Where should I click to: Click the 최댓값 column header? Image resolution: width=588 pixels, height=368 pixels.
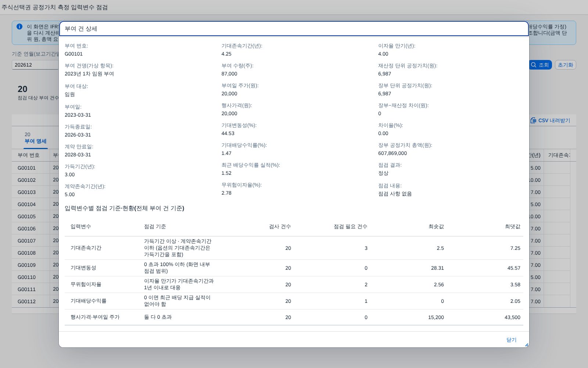click(x=512, y=226)
